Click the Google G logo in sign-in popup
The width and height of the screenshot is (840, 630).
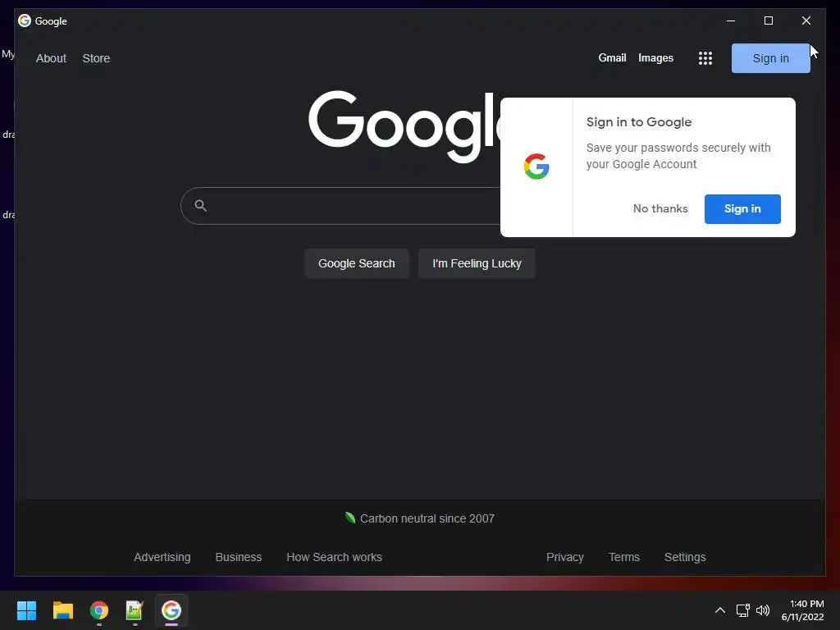536,167
